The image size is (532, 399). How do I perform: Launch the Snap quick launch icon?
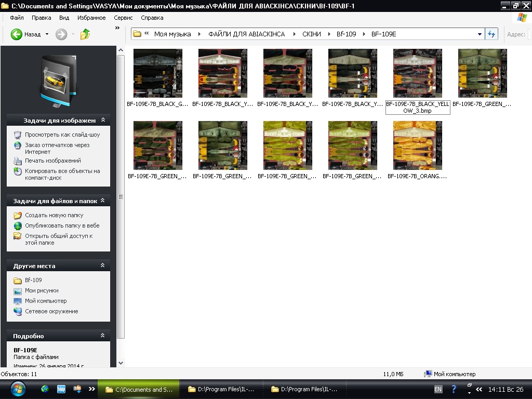pos(61,389)
